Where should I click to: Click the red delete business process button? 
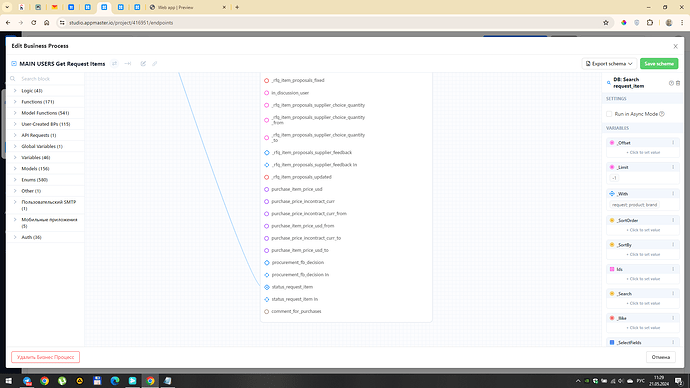click(45, 357)
